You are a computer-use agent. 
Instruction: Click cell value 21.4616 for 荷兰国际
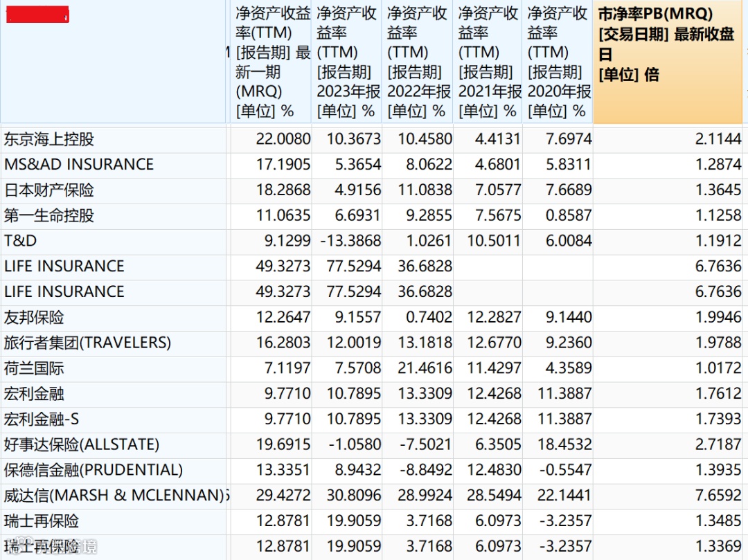pyautogui.click(x=425, y=368)
